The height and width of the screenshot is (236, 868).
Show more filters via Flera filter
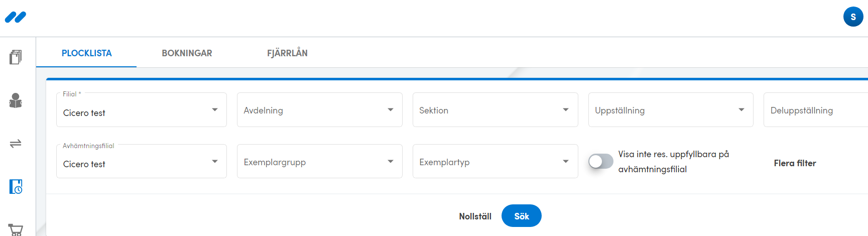coord(795,163)
